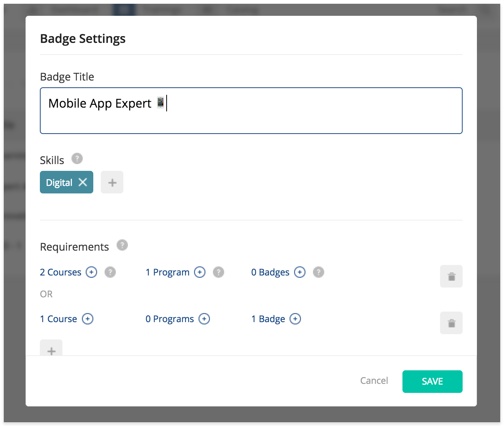Add another requirement group row
The image size is (504, 426).
[51, 349]
